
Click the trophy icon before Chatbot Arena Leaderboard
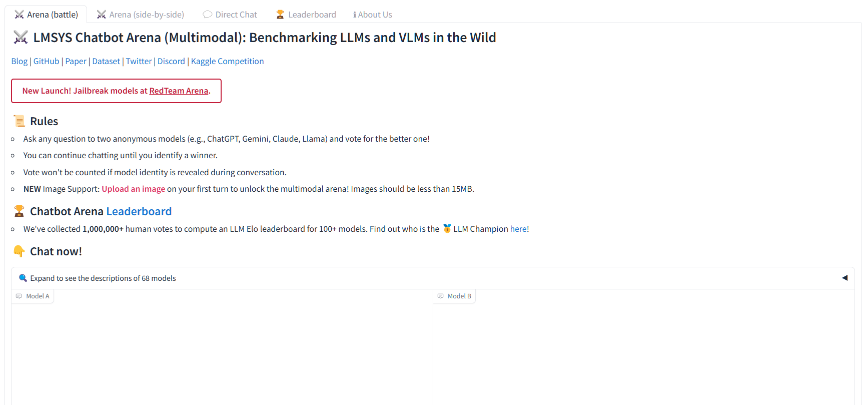pyautogui.click(x=19, y=211)
